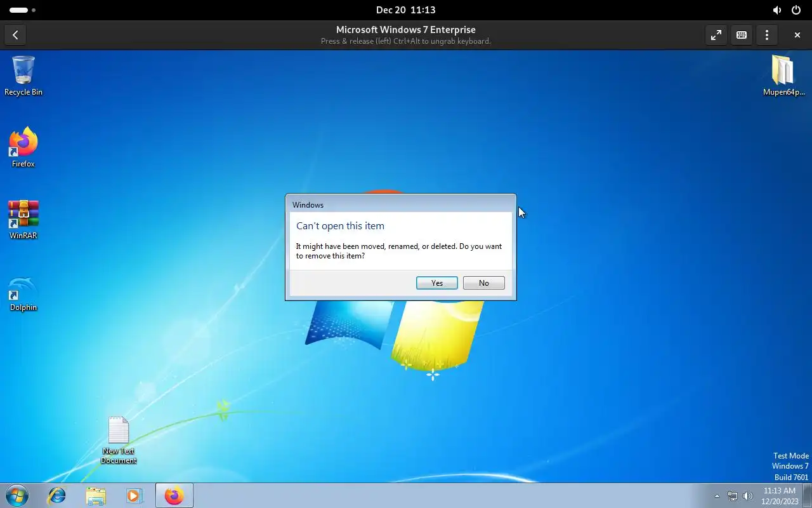Open the three-dot viewer menu
Image resolution: width=812 pixels, height=508 pixels.
pos(767,35)
